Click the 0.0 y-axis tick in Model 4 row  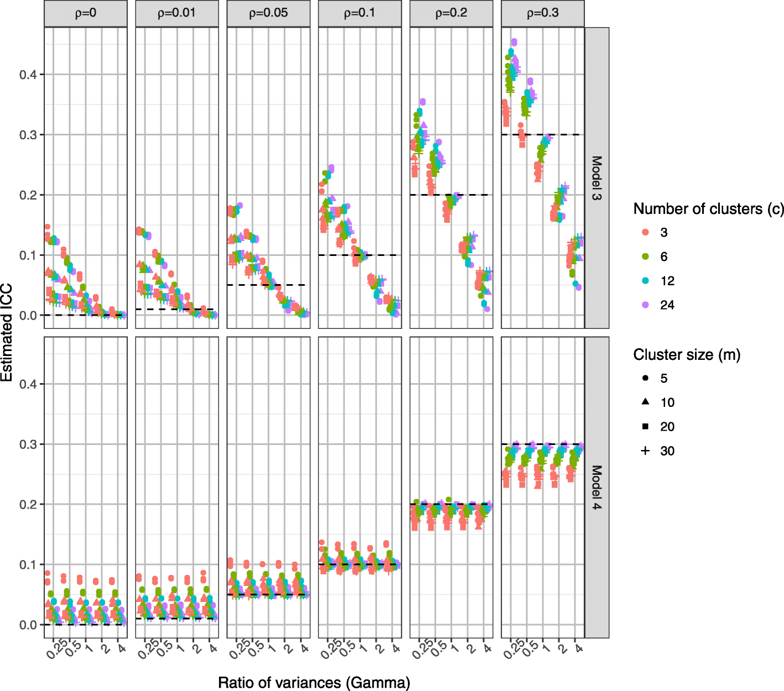point(28,625)
